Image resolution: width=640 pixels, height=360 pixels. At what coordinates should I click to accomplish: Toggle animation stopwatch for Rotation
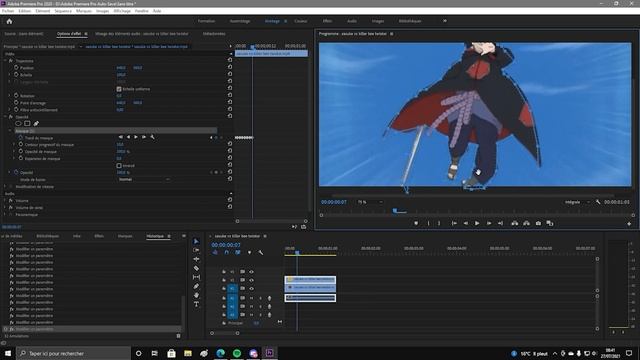[16, 96]
